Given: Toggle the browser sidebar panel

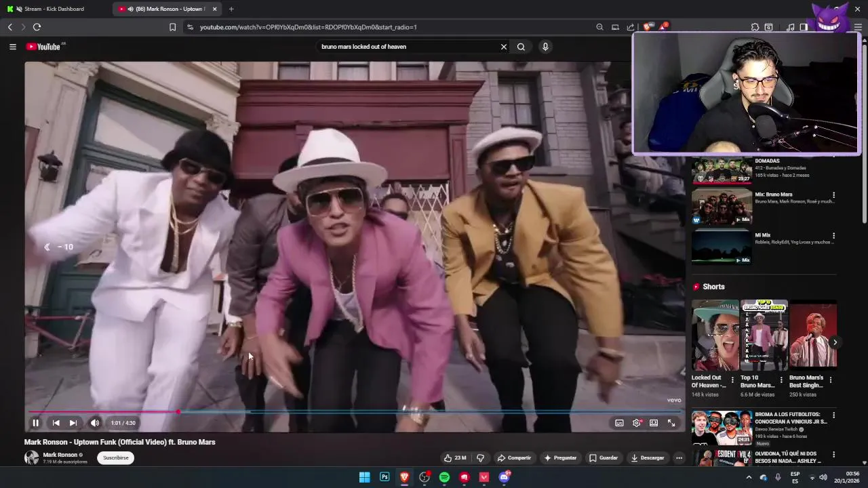Looking at the screenshot, I should (804, 27).
